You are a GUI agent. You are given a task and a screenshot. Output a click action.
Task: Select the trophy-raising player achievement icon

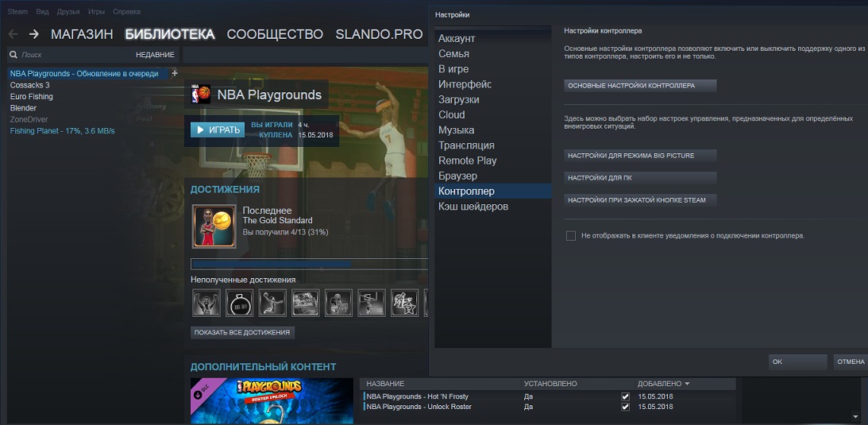tap(206, 303)
